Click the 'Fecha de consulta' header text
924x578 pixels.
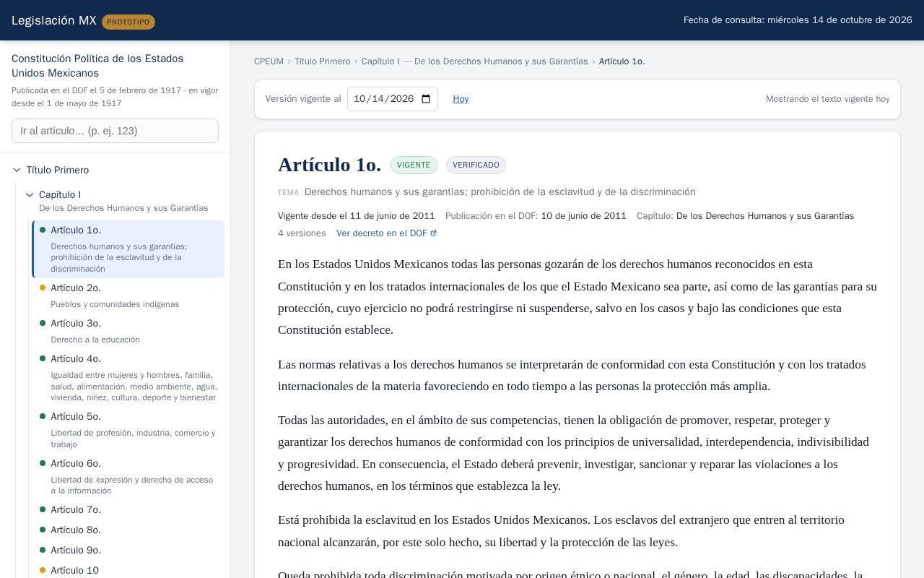(x=798, y=20)
